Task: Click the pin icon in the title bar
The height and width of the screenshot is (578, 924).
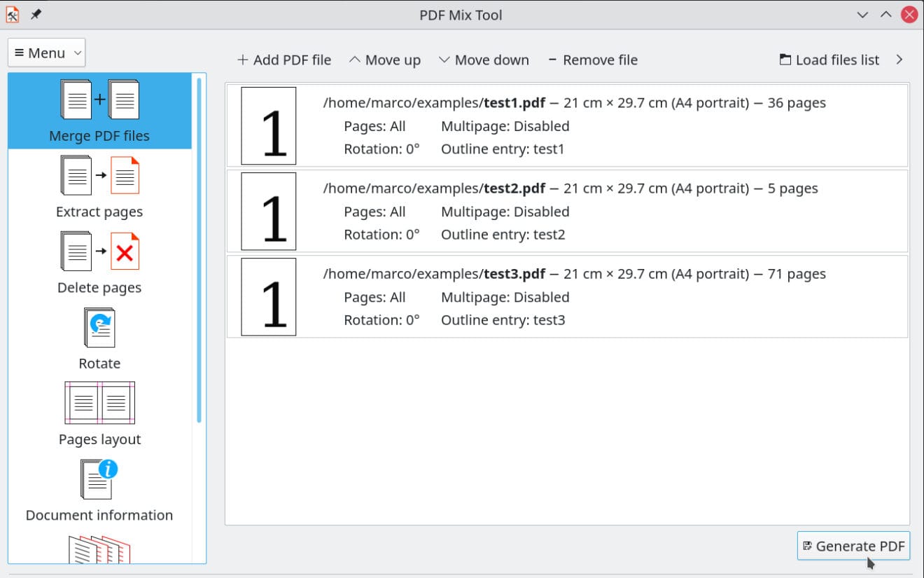Action: 35,14
